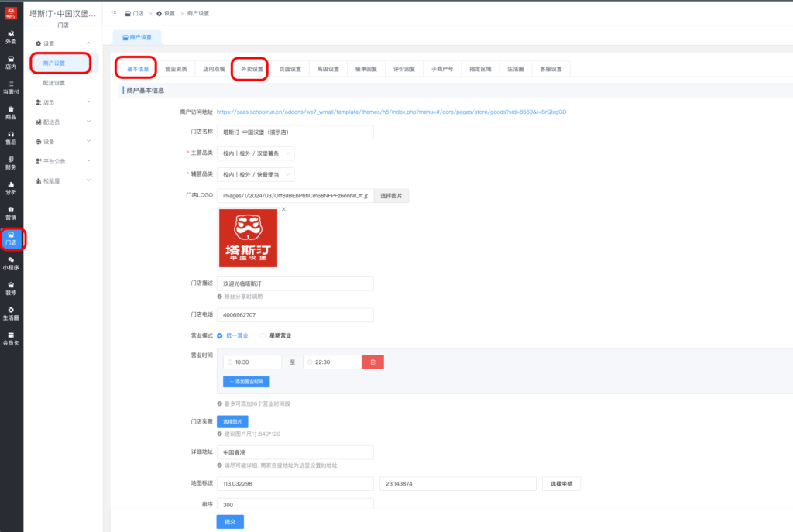Open the 主营品类 dropdown

[255, 153]
